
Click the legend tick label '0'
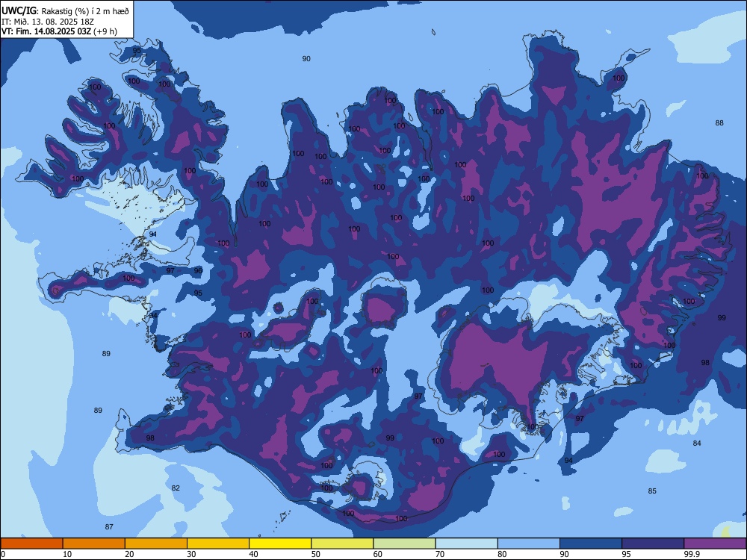pyautogui.click(x=3, y=554)
